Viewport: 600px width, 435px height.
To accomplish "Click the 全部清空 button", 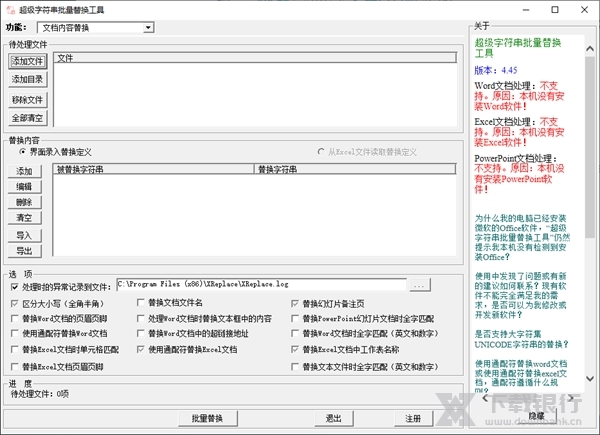I will 28,118.
